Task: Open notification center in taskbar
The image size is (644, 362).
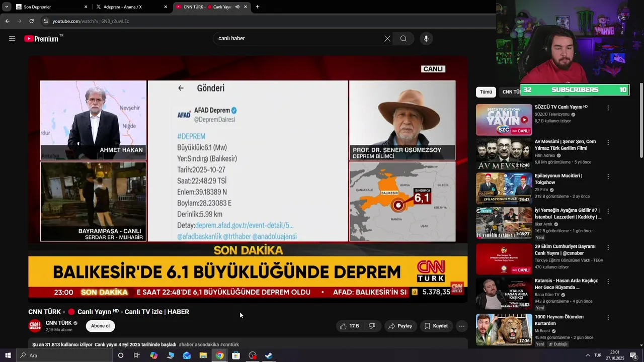Action: click(634, 355)
